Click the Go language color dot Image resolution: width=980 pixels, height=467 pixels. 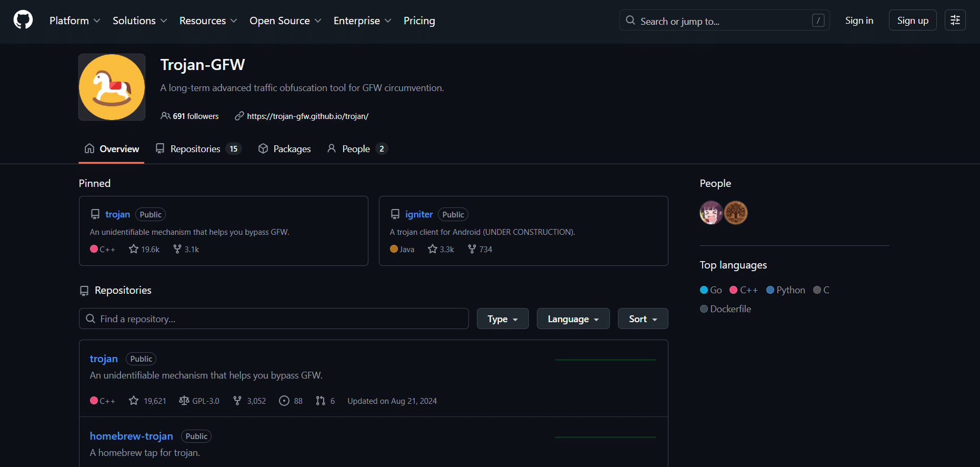[704, 290]
